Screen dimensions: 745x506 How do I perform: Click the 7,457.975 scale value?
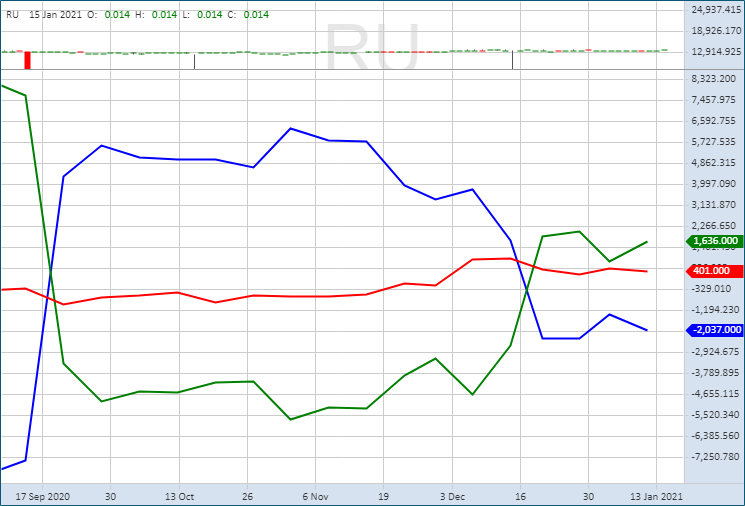click(714, 100)
